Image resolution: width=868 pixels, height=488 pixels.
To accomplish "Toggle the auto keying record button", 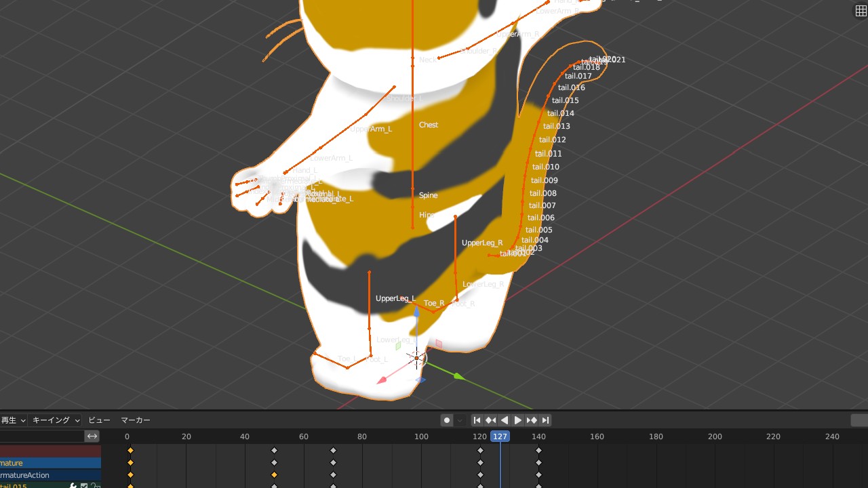I will coord(447,420).
